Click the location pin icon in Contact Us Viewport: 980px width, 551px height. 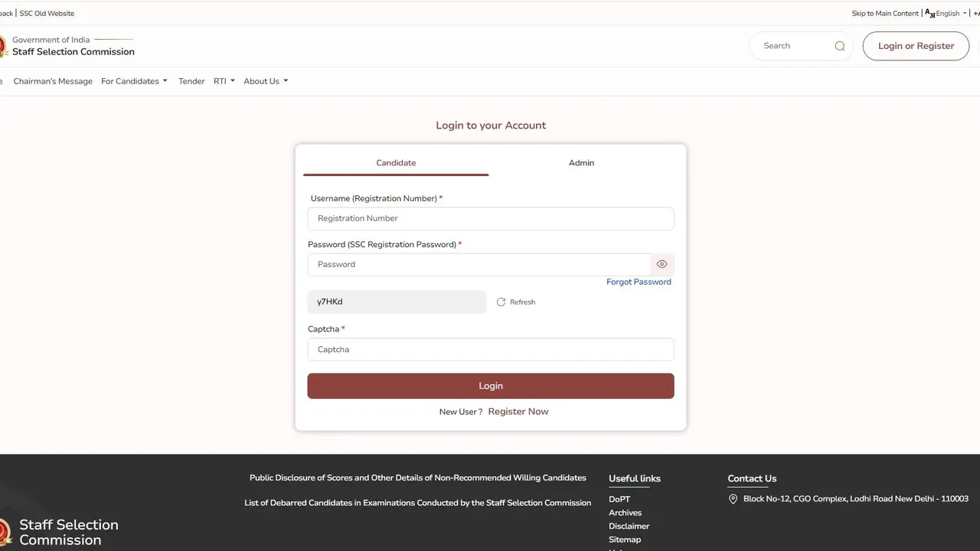tap(733, 499)
